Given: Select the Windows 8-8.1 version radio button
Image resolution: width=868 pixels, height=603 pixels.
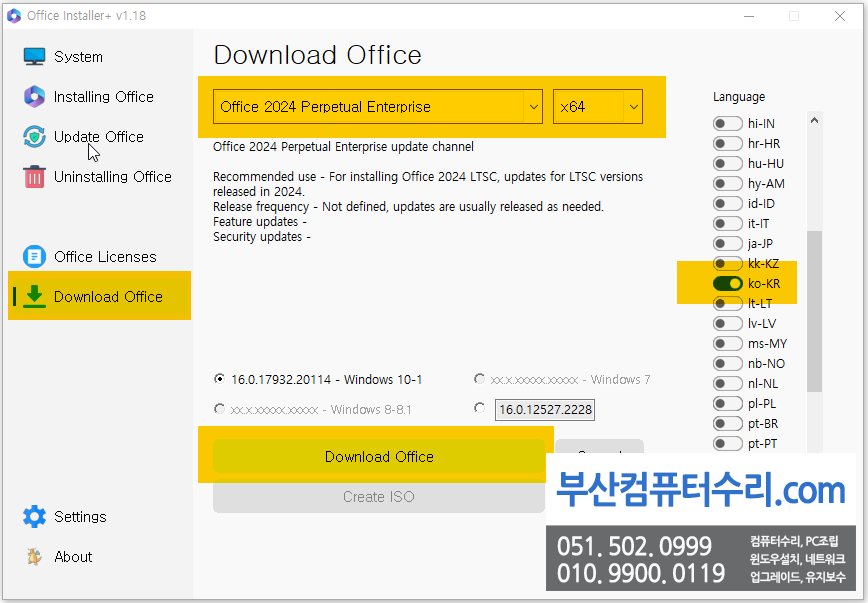Looking at the screenshot, I should tap(219, 409).
